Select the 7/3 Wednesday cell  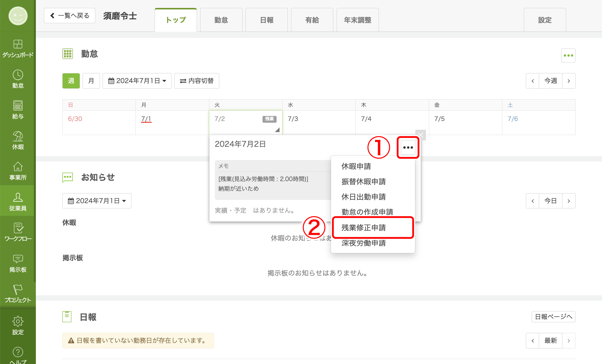tap(319, 123)
